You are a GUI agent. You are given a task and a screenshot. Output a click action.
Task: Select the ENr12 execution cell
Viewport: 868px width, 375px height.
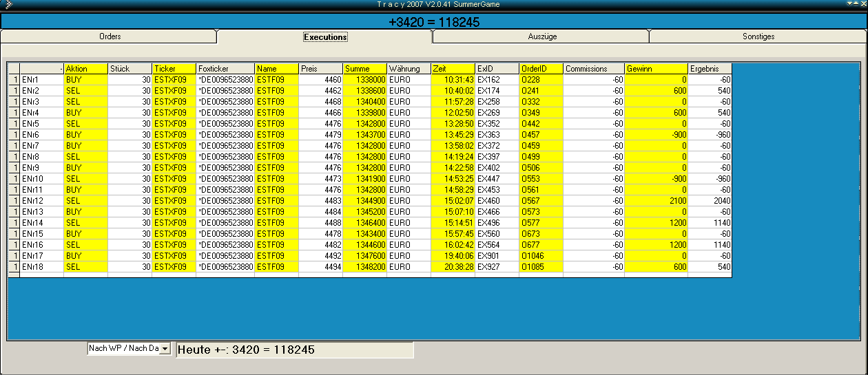(x=41, y=201)
